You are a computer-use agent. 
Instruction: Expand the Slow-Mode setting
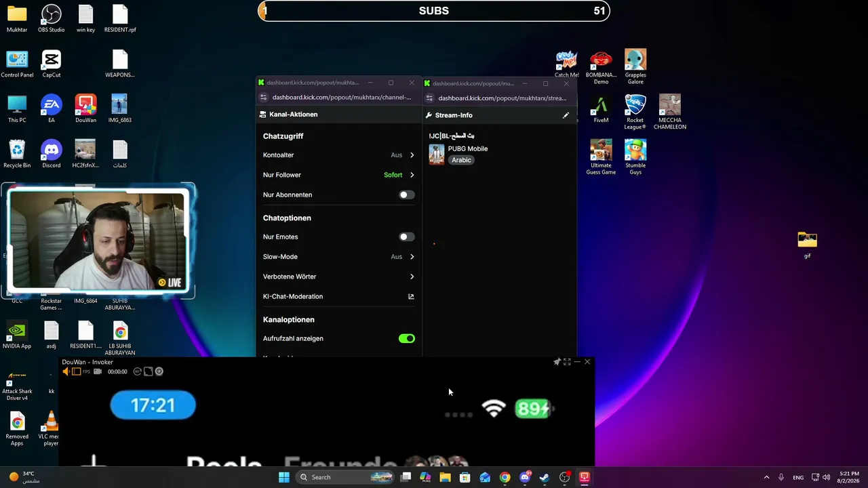[338, 257]
